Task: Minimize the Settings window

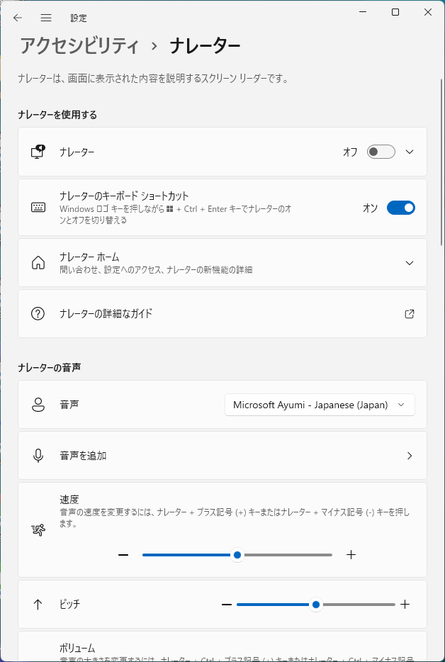Action: coord(363,12)
